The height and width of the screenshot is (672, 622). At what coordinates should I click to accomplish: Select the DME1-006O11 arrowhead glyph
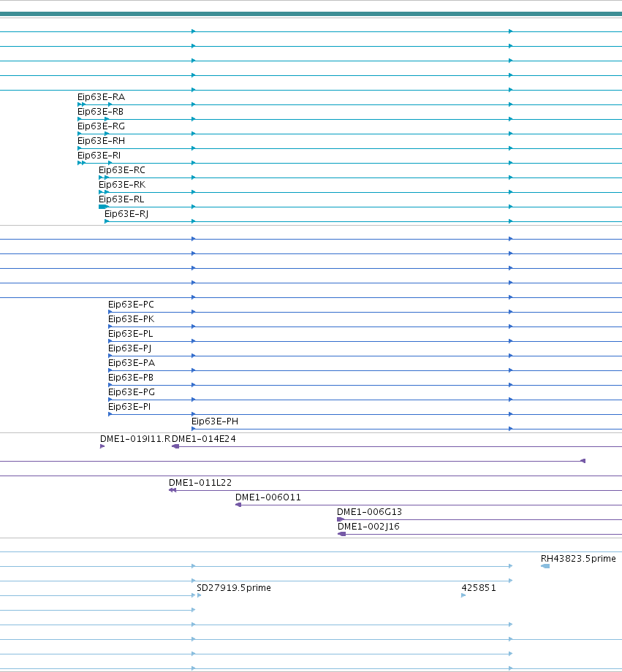[x=238, y=505]
